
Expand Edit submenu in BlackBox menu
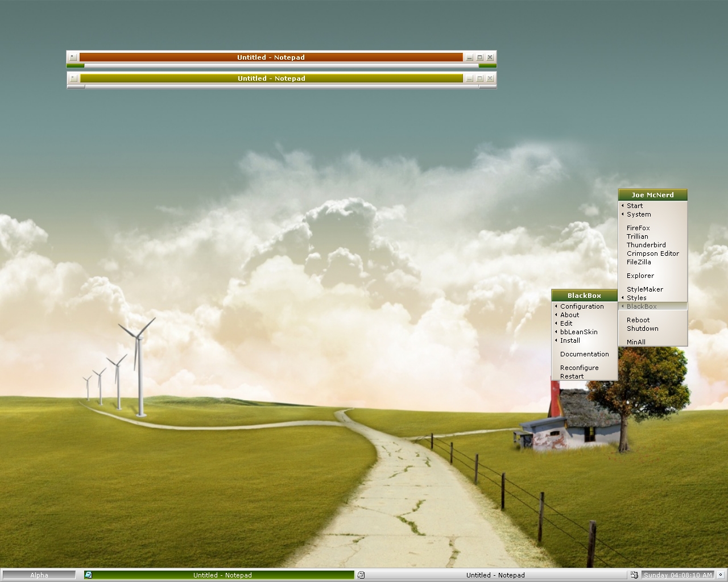coord(585,323)
